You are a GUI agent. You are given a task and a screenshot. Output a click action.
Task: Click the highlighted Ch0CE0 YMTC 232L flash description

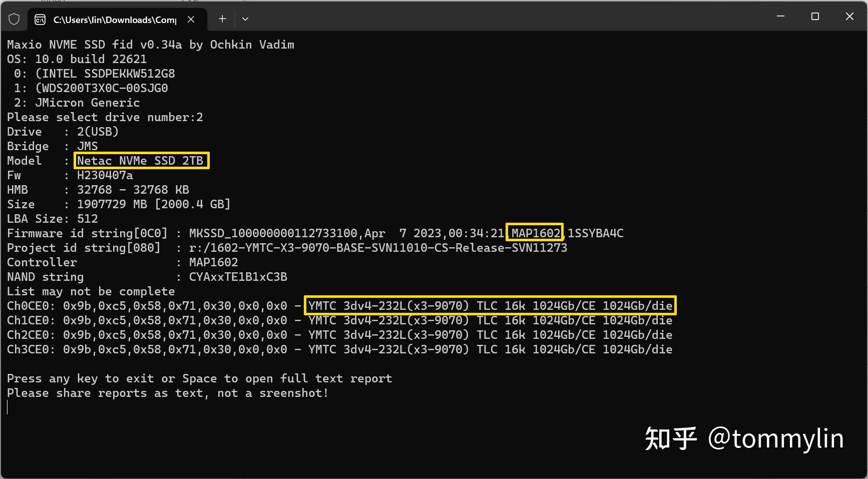click(x=490, y=305)
